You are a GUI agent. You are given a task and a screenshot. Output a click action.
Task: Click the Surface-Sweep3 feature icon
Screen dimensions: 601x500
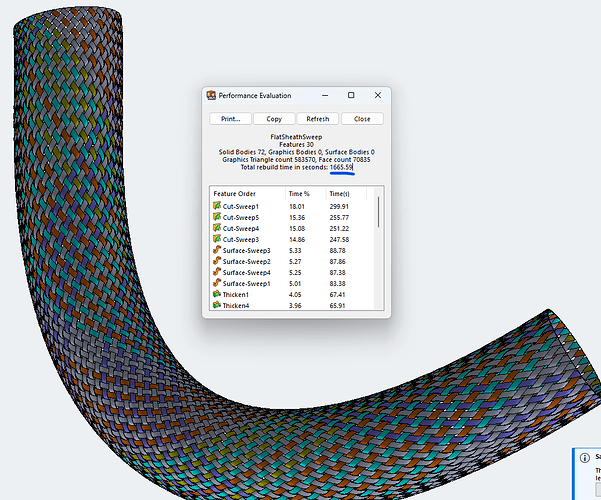tap(217, 251)
